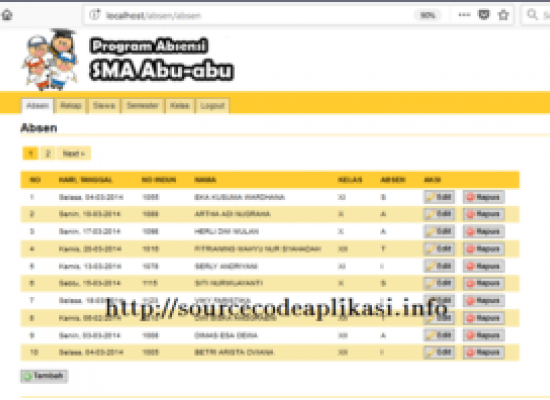The width and height of the screenshot is (550, 400).
Task: Edit row 1 absence record
Action: coord(439,197)
